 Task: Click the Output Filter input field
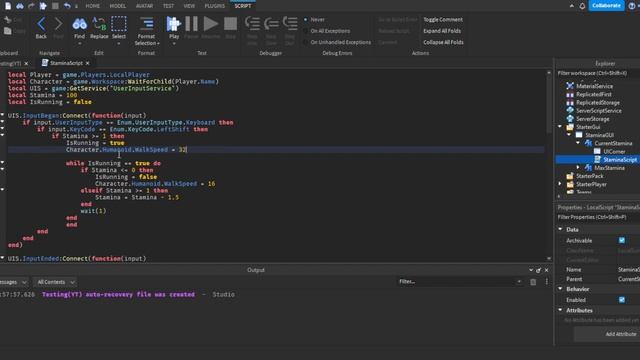460,282
